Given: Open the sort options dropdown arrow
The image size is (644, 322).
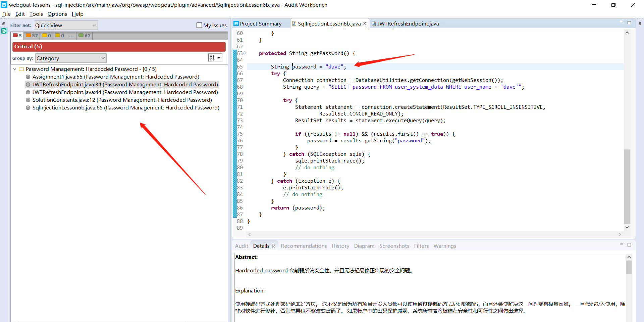Looking at the screenshot, I should pyautogui.click(x=219, y=57).
